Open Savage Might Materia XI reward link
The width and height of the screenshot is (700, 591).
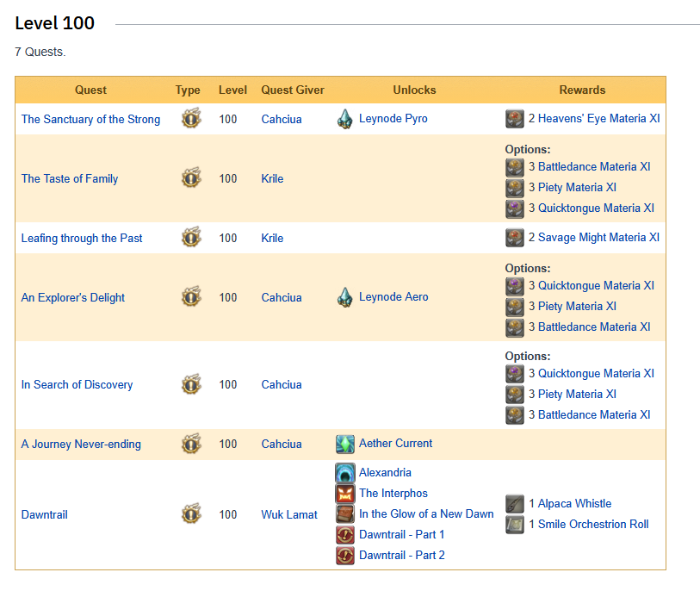pos(598,237)
